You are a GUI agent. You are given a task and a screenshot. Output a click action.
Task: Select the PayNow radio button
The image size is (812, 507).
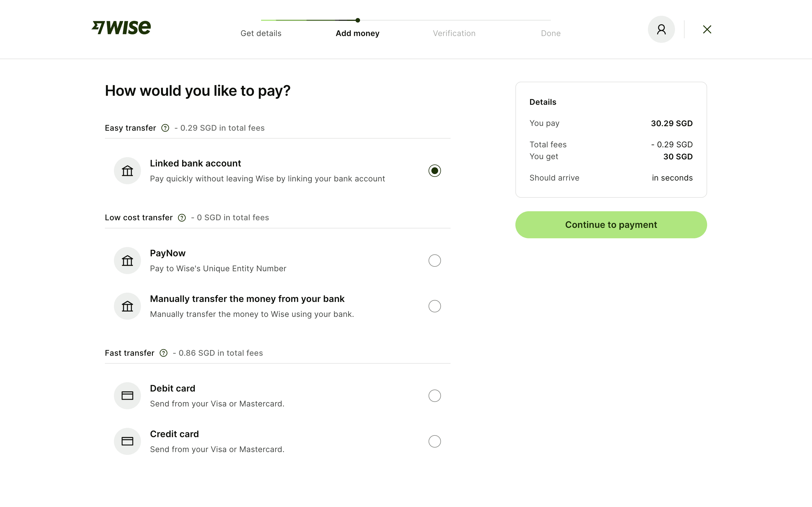434,261
